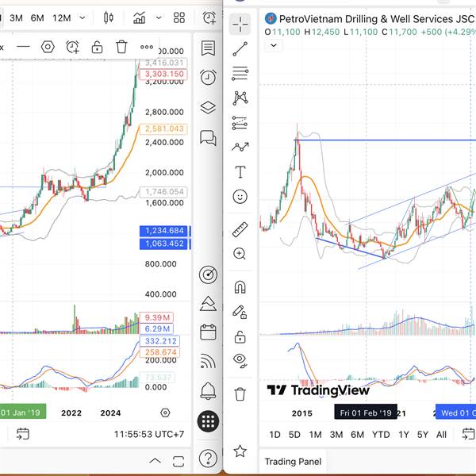
Task: Open go-to-date beside the All button
Action: [x=469, y=434]
